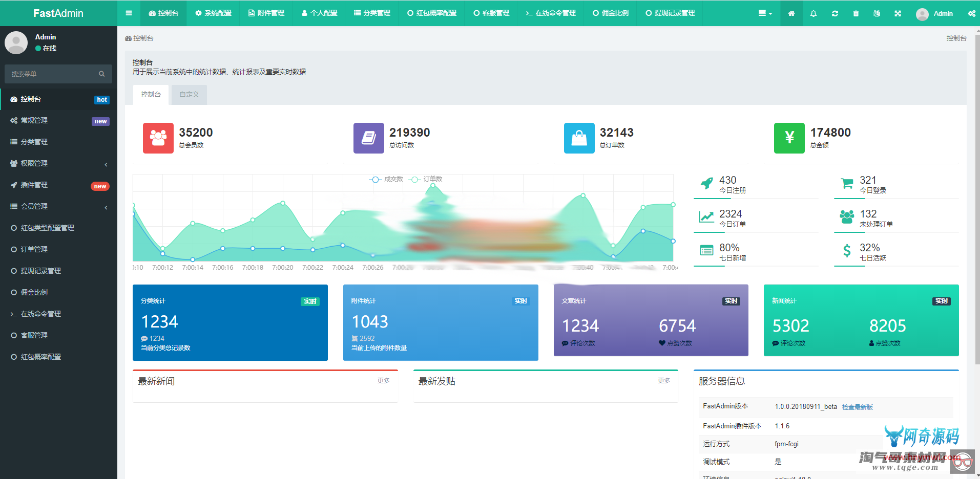Click the purple book icon for 总访问数

(369, 138)
